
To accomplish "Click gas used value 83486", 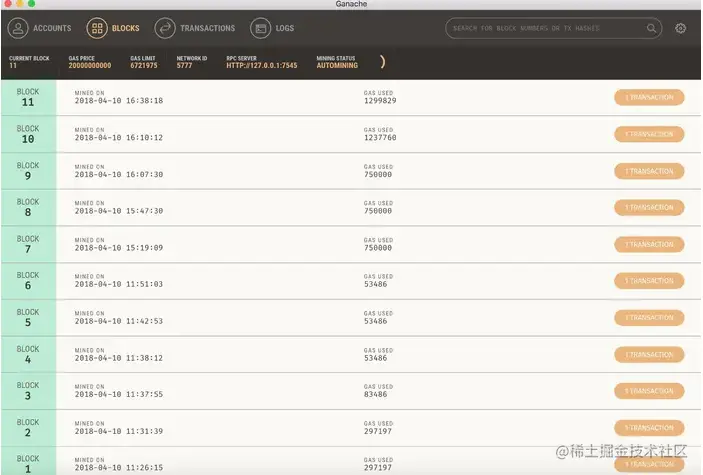I will click(x=376, y=394).
